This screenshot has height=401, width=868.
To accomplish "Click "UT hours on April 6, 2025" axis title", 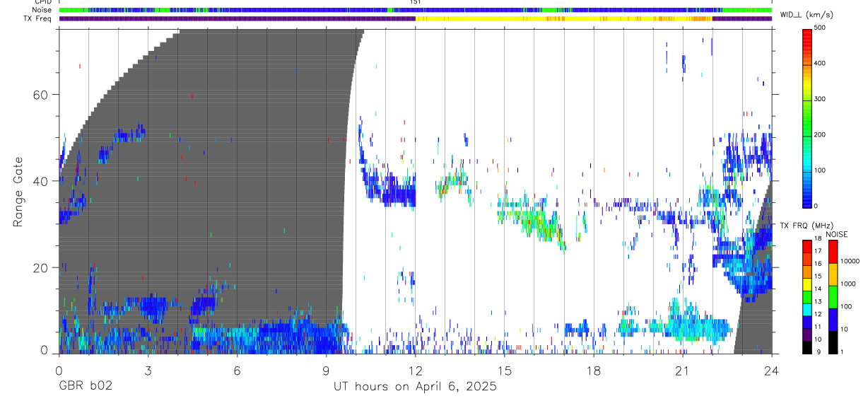I will pos(415,387).
